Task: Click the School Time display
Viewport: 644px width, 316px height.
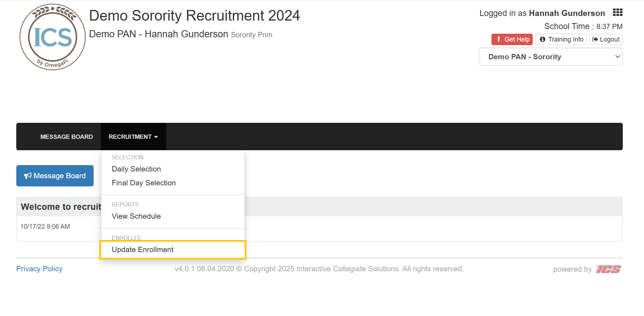Action: point(583,27)
